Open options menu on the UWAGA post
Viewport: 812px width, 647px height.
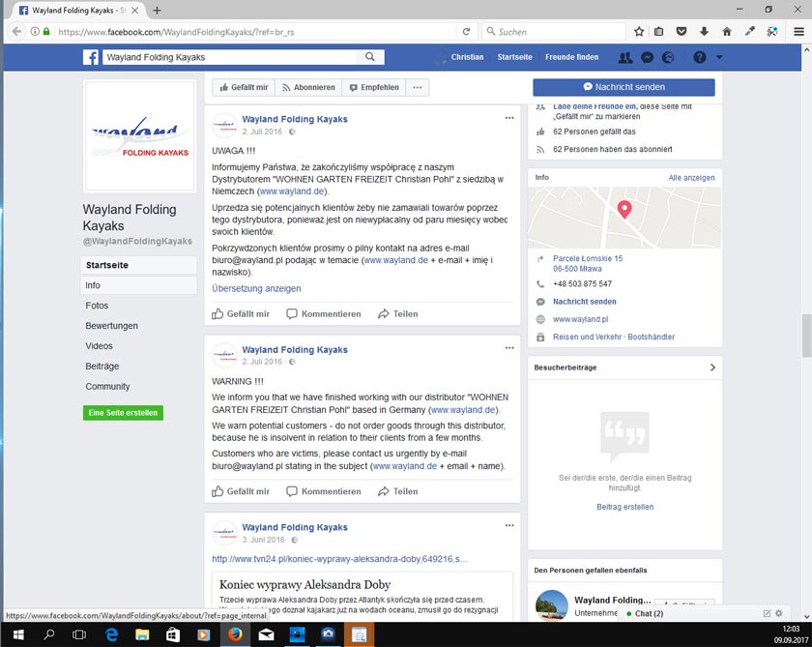point(509,118)
